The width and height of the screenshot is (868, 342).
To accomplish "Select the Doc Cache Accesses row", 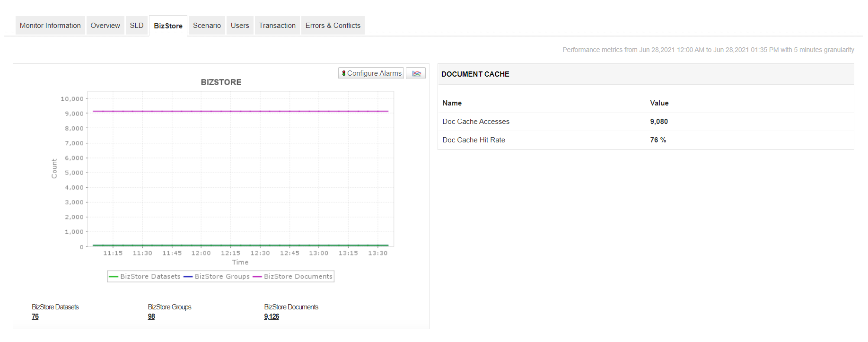I will (476, 122).
